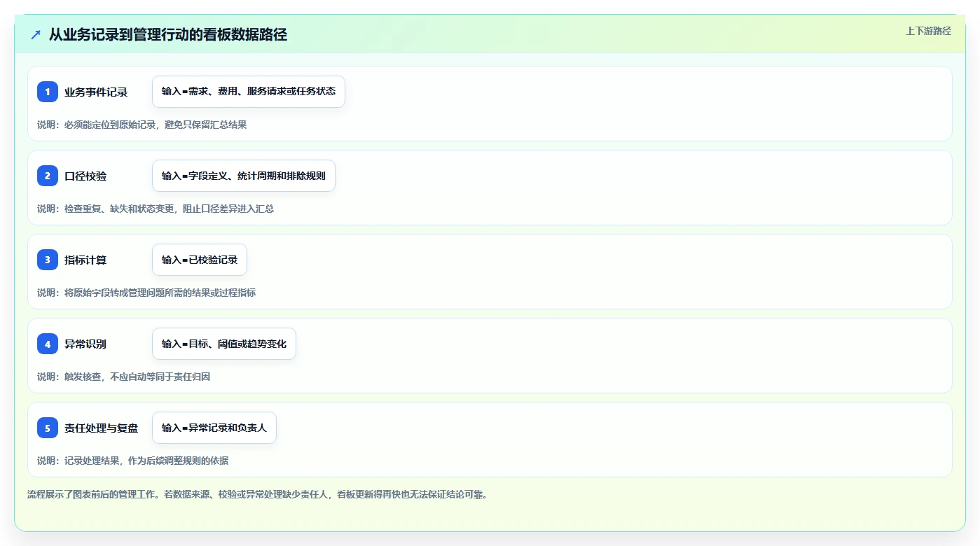
Task: Click the note 必须能定位到原始记录
Action: [x=110, y=125]
